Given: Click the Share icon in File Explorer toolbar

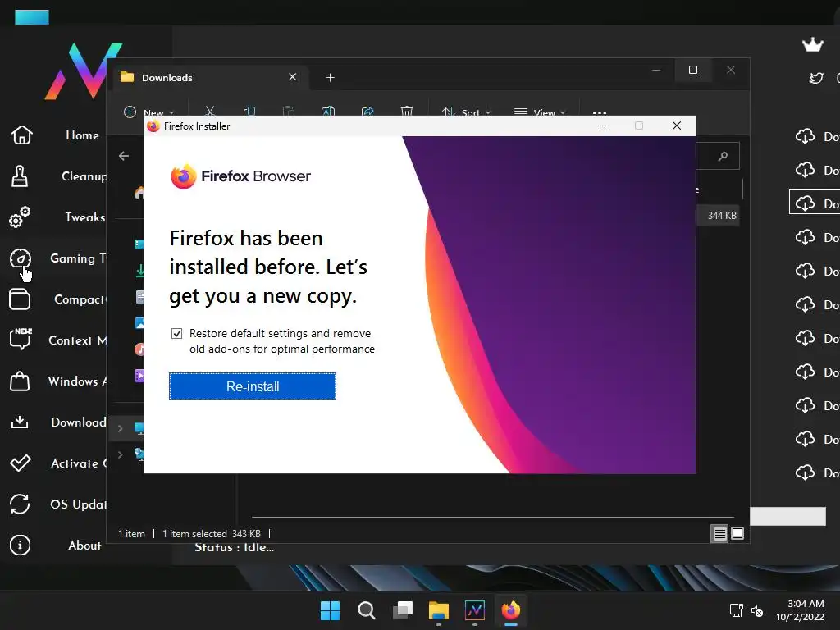Looking at the screenshot, I should (367, 112).
